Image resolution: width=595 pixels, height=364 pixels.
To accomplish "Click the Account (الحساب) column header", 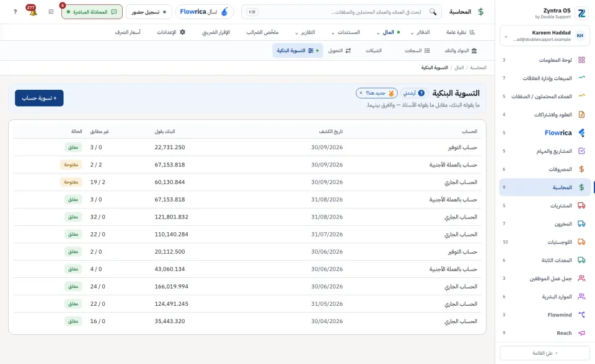I will 469,132.
